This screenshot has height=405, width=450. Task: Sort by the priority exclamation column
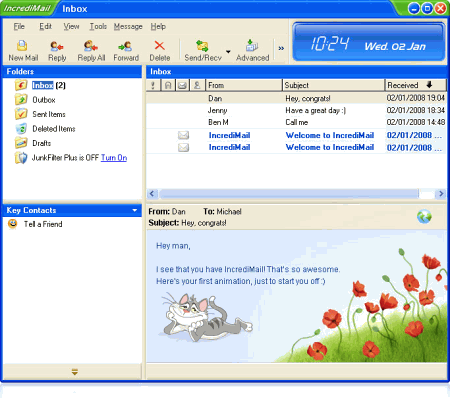pyautogui.click(x=153, y=85)
